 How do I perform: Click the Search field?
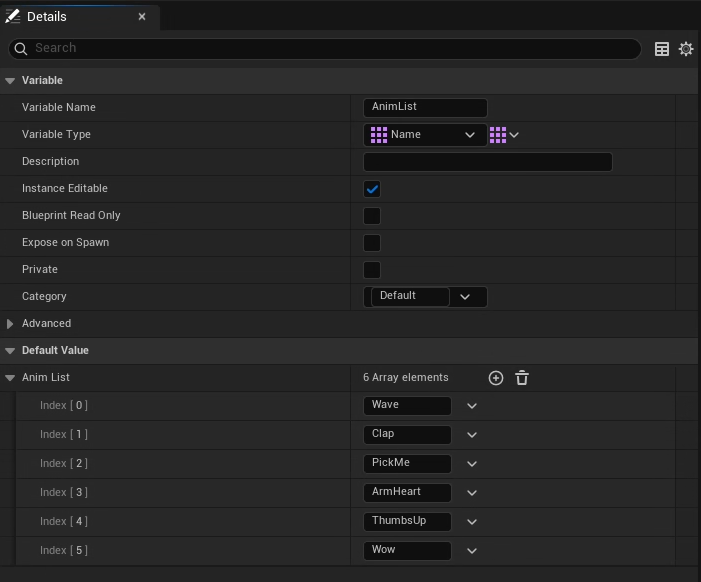coord(330,48)
